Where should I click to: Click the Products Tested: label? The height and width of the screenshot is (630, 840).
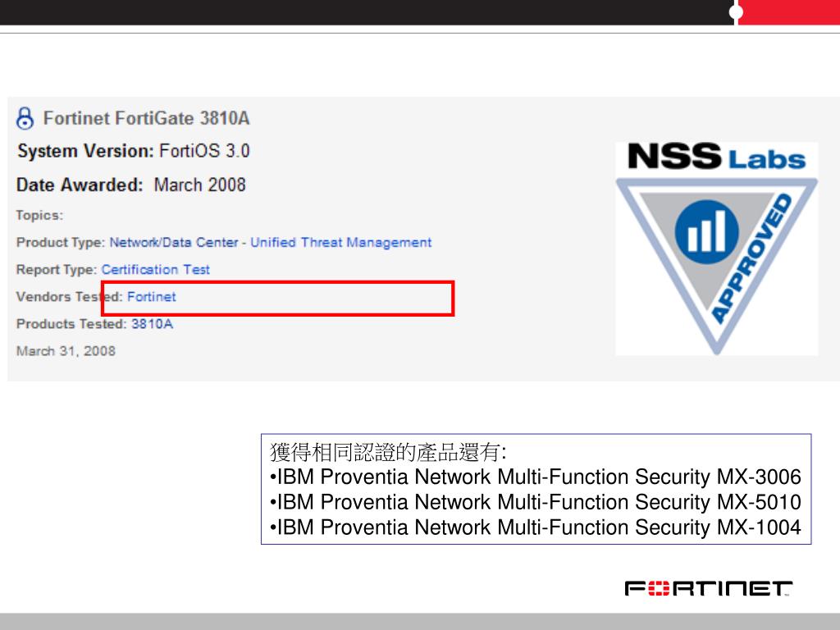tap(71, 323)
